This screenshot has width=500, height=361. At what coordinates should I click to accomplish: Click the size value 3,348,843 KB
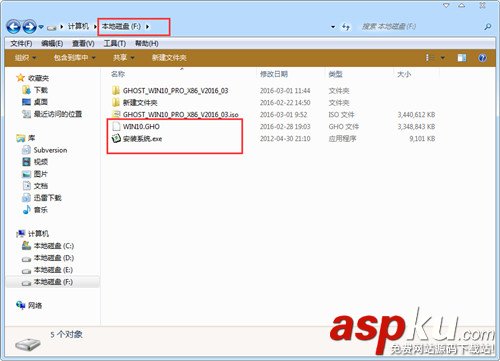tap(416, 127)
